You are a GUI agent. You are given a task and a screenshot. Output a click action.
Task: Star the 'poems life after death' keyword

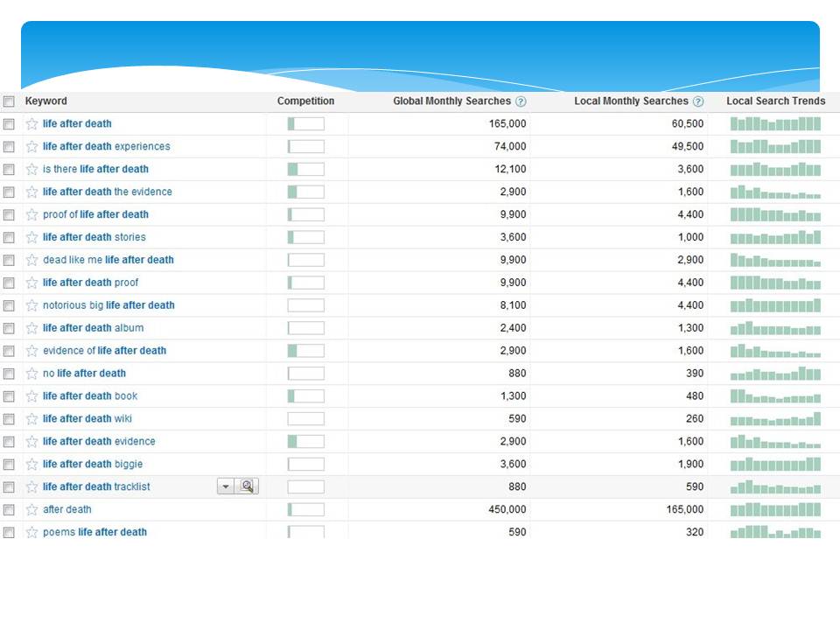point(32,532)
